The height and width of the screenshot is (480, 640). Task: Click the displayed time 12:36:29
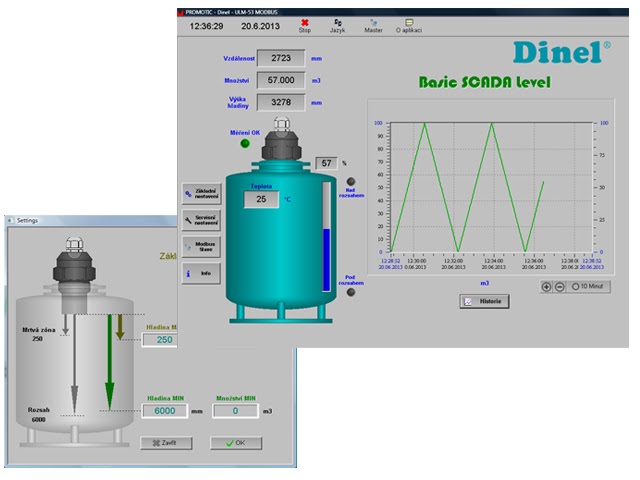(206, 26)
